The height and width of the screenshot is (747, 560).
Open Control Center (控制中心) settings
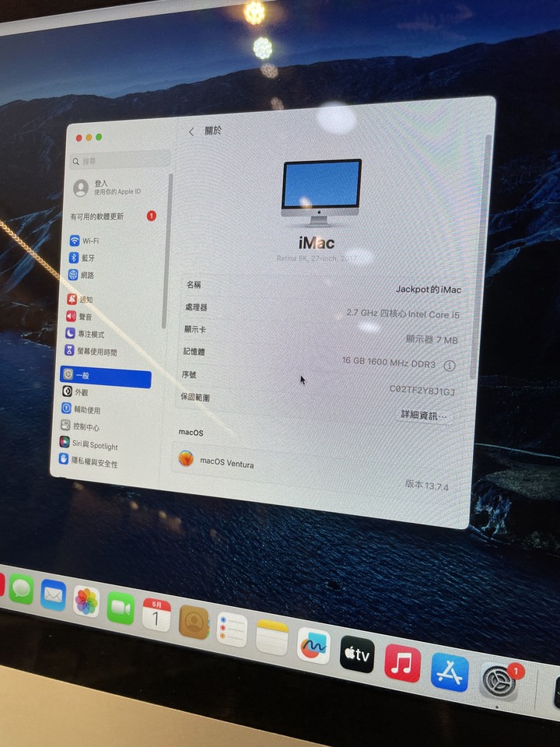pyautogui.click(x=80, y=426)
